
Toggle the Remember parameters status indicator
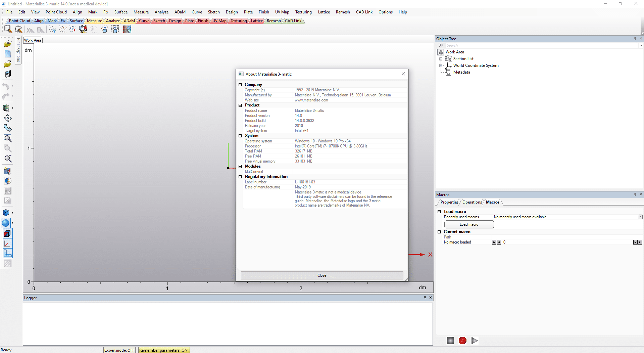click(x=163, y=350)
